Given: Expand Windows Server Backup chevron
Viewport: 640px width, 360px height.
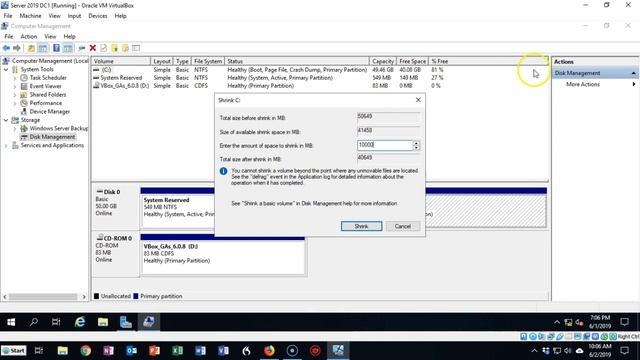Looking at the screenshot, I should [x=15, y=128].
